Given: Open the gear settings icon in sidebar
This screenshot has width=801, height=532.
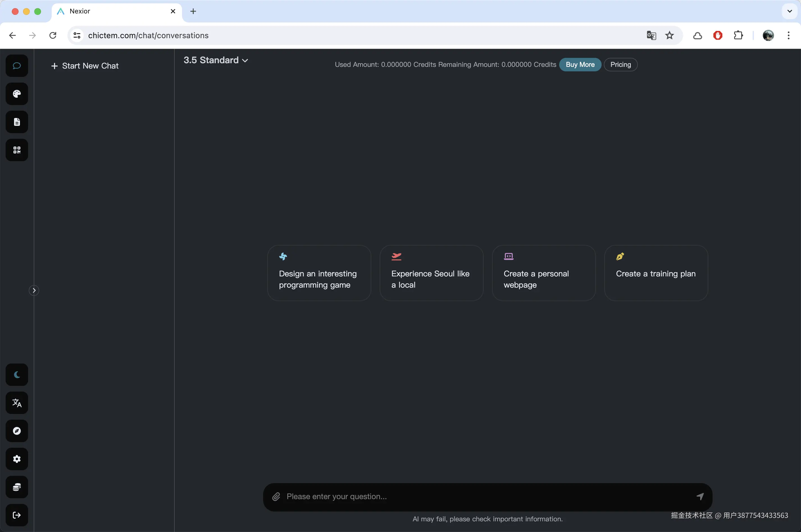Looking at the screenshot, I should (x=17, y=459).
